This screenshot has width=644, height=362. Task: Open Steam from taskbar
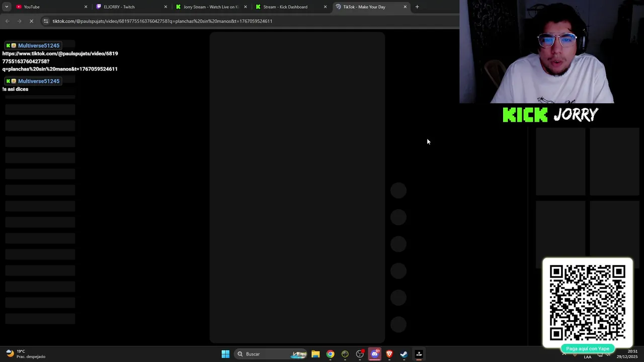click(x=404, y=354)
